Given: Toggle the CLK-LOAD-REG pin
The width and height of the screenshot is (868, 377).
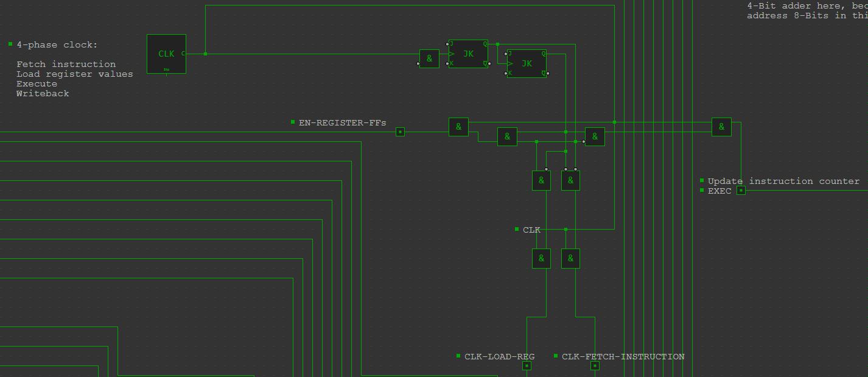Looking at the screenshot, I should (527, 365).
